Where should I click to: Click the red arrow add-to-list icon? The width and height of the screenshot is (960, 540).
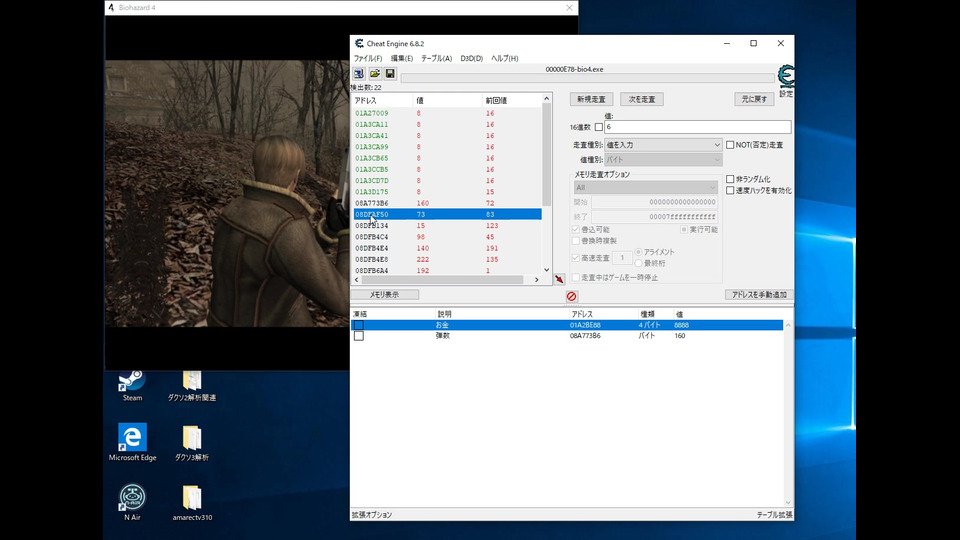(559, 280)
